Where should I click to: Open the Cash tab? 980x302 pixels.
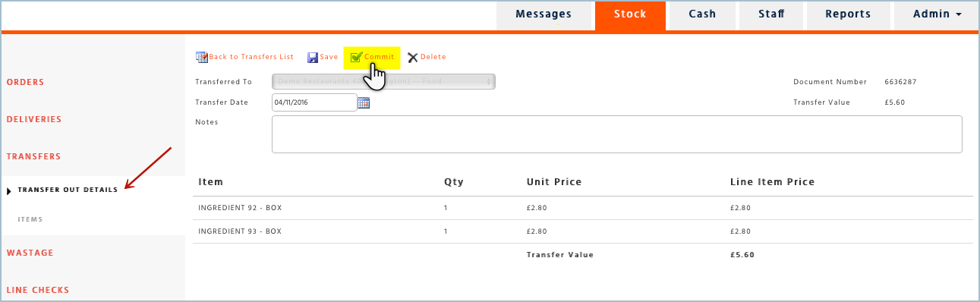(703, 15)
